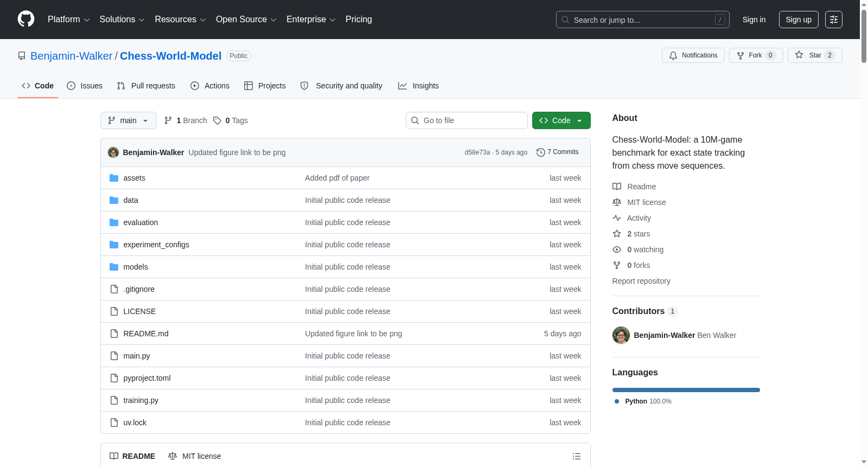The height and width of the screenshot is (467, 868).
Task: Expand the Enterprise menu
Action: (x=311, y=20)
